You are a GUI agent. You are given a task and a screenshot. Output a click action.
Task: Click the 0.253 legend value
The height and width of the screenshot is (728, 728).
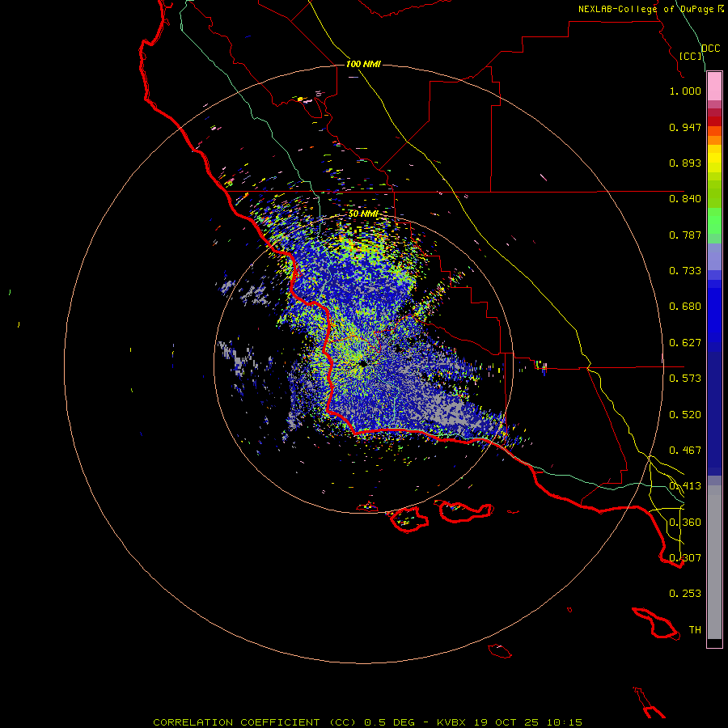pos(685,594)
